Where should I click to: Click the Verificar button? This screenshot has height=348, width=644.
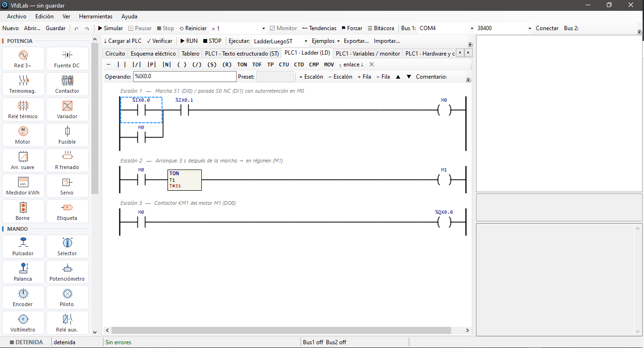point(159,41)
